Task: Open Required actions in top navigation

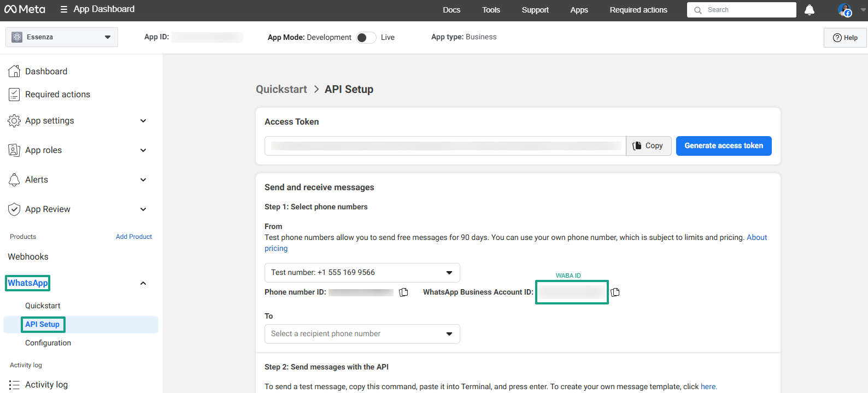Action: (x=638, y=10)
